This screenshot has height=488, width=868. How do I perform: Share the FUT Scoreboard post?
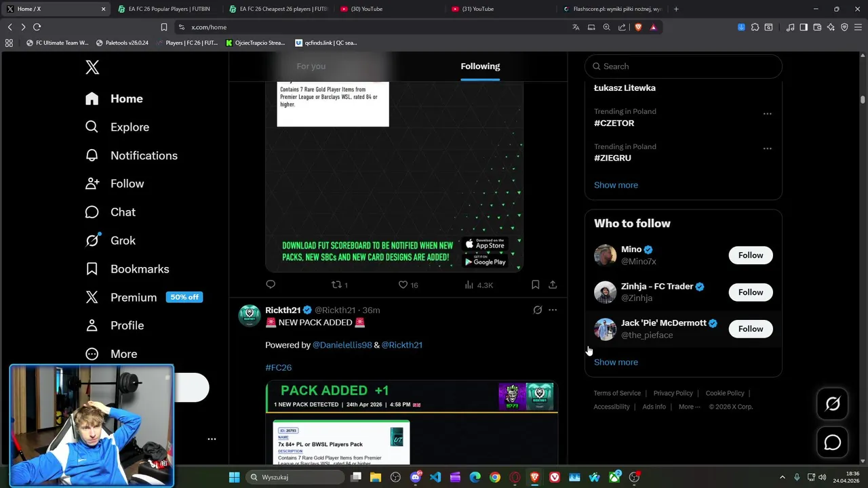553,285
